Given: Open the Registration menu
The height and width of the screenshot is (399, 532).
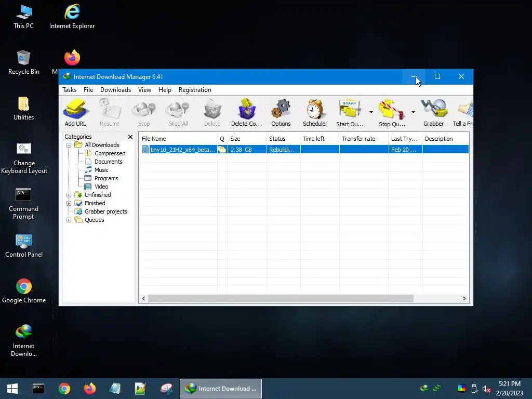Looking at the screenshot, I should [x=195, y=90].
